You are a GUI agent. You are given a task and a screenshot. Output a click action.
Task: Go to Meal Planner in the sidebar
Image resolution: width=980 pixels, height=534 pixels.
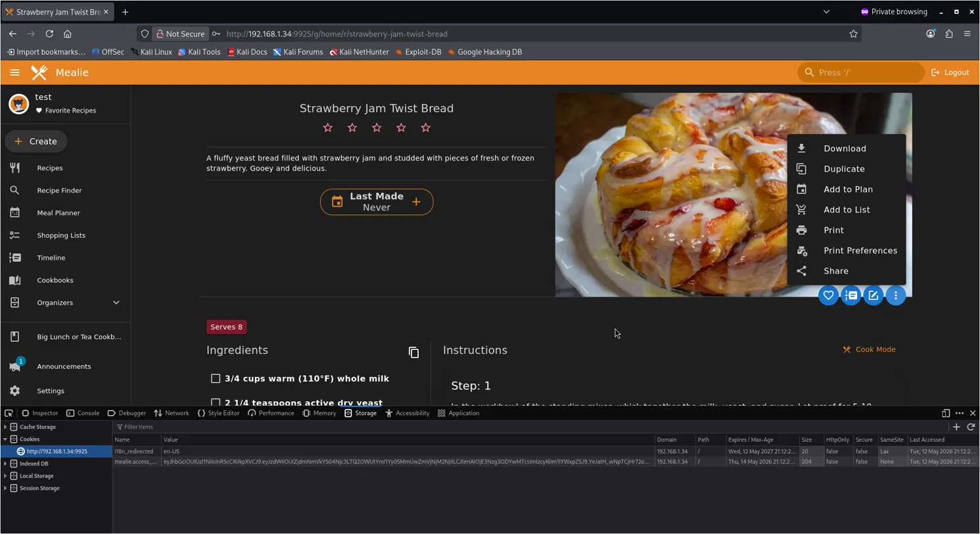coord(65,212)
